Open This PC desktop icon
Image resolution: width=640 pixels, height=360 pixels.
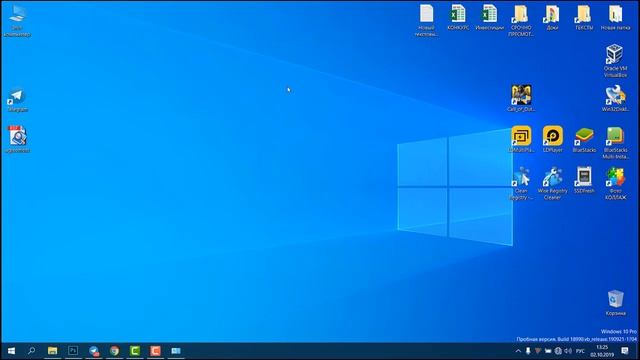[17, 20]
